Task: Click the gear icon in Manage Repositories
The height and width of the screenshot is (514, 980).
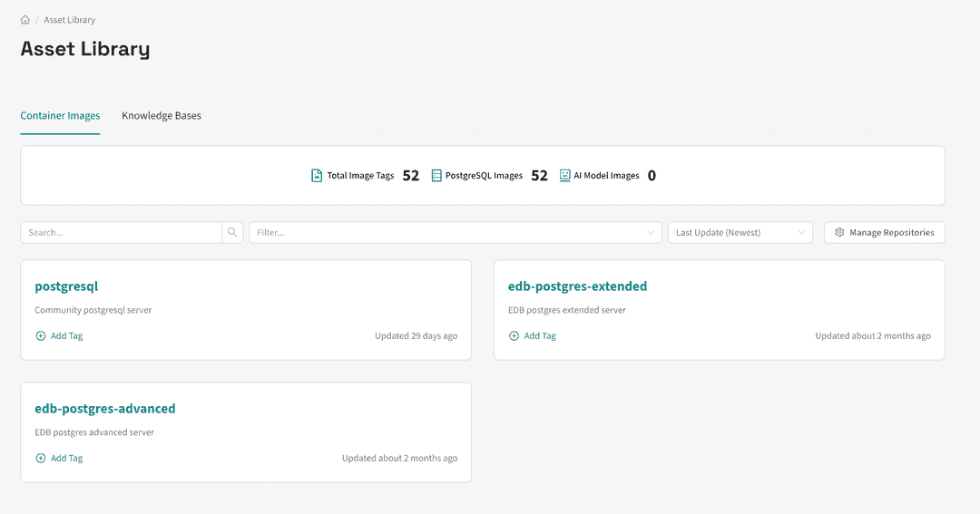Action: (x=839, y=232)
